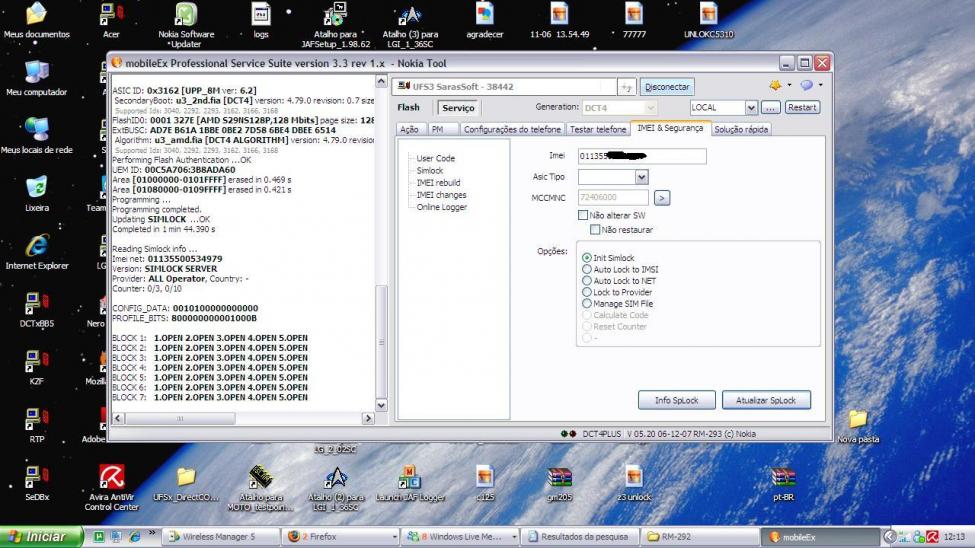Open the Solução rápida tab
The image size is (975, 548).
[x=741, y=129]
